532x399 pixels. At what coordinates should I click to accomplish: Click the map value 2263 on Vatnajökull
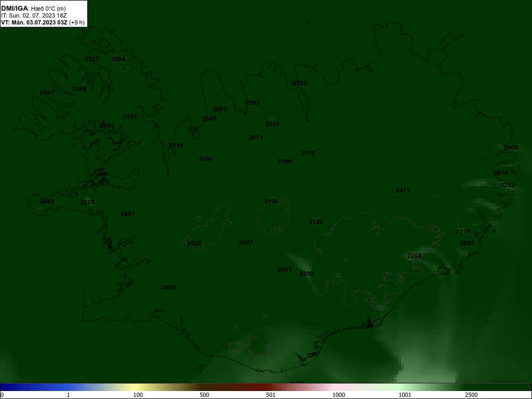tap(414, 256)
